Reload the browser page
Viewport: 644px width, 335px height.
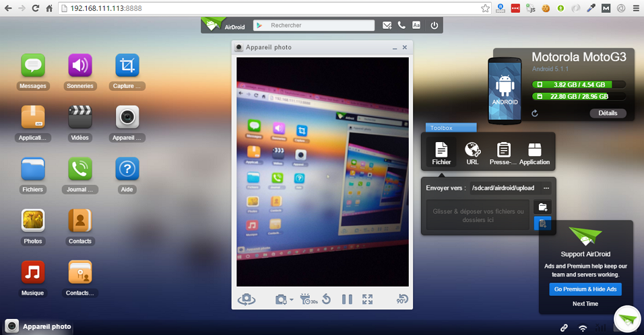(x=35, y=8)
